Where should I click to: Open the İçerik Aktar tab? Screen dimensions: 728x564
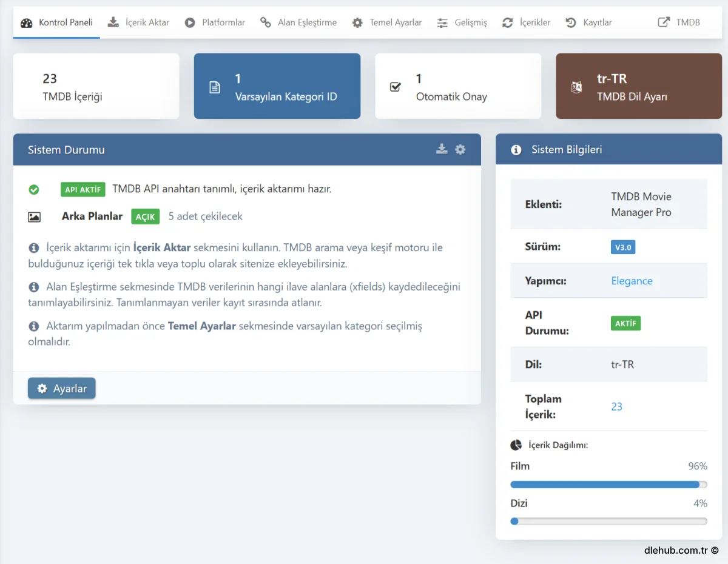tap(139, 22)
